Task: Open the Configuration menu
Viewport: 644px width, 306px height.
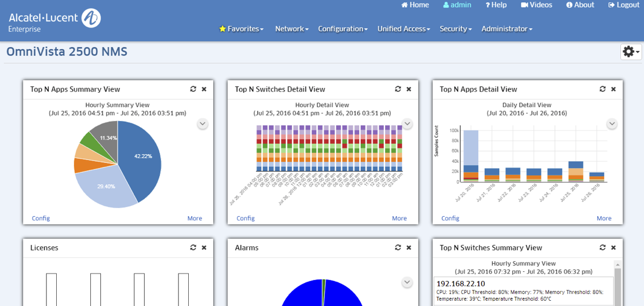Action: [343, 29]
